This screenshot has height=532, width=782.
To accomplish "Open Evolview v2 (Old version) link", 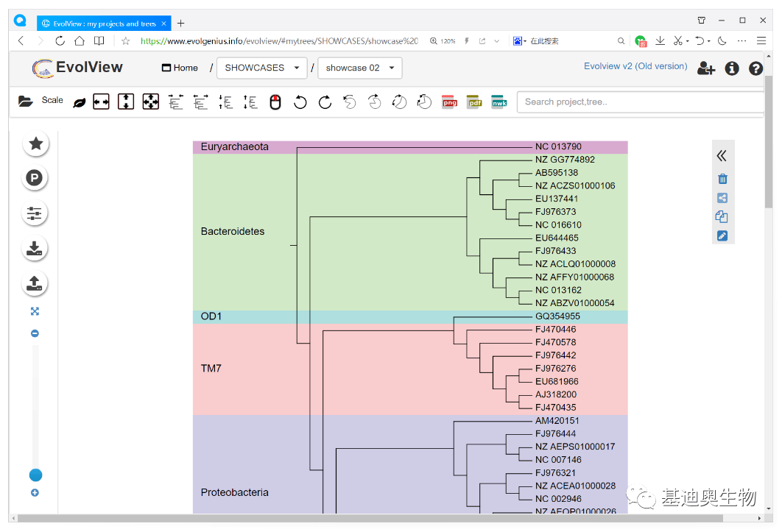I will point(635,66).
